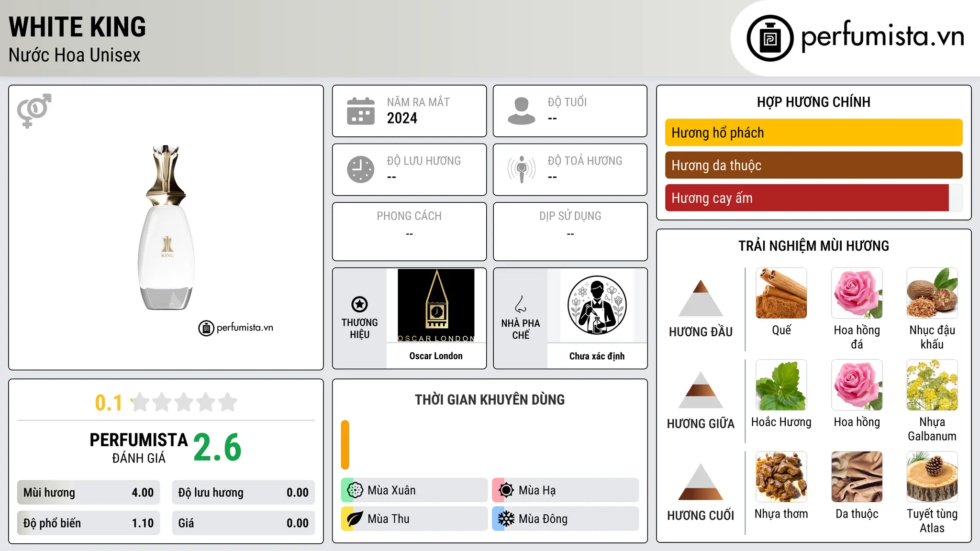Click the Độ lưu hương 0.00 score row
This screenshot has height=551, width=980.
pos(243,493)
